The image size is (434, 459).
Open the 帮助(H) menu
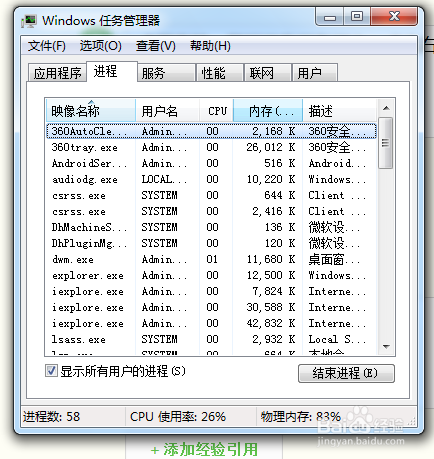[210, 46]
